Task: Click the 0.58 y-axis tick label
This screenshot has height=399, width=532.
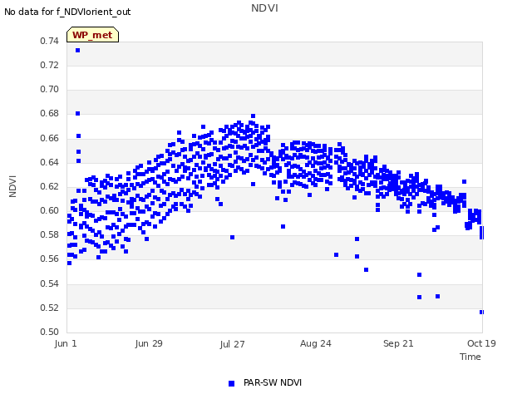Action: click(50, 234)
